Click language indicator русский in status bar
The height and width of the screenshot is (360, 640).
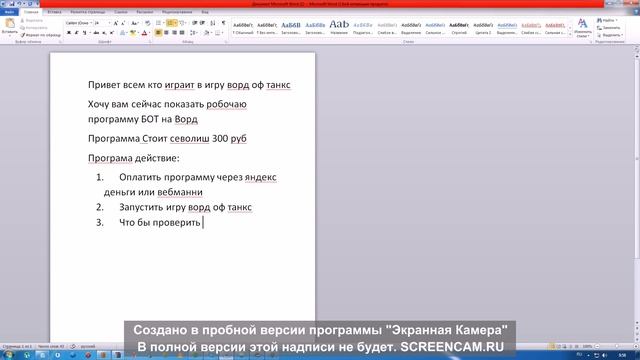coord(87,346)
